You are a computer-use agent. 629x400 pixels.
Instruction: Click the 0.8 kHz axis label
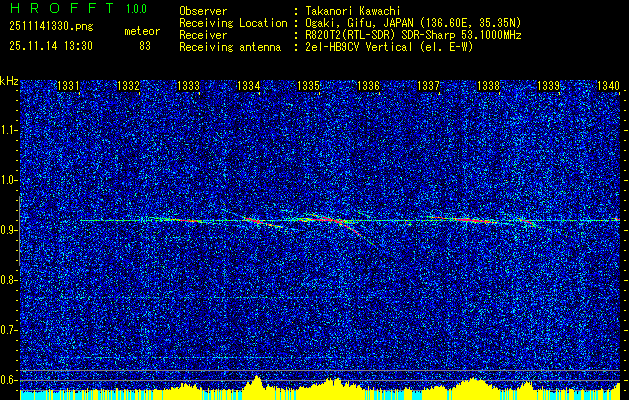pyautogui.click(x=8, y=280)
